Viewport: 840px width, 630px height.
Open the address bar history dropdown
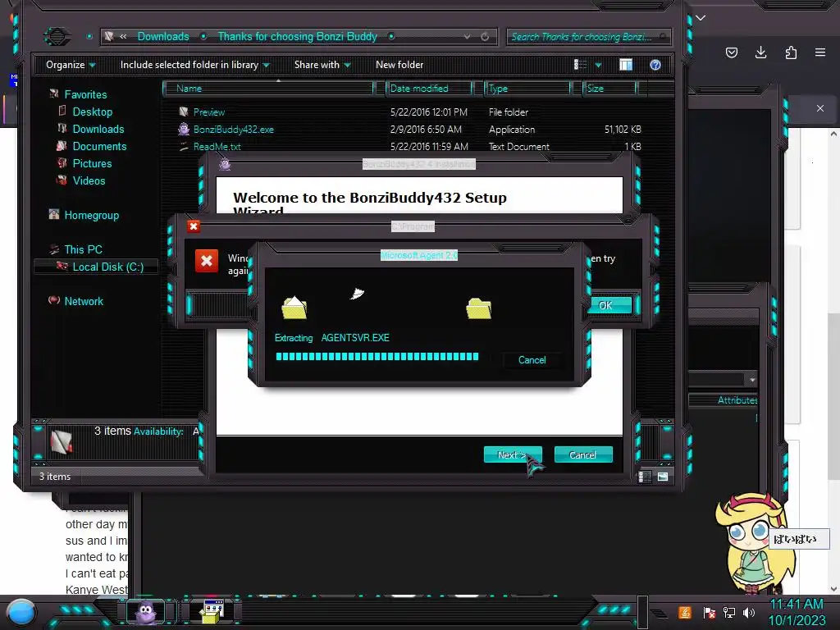pos(467,36)
